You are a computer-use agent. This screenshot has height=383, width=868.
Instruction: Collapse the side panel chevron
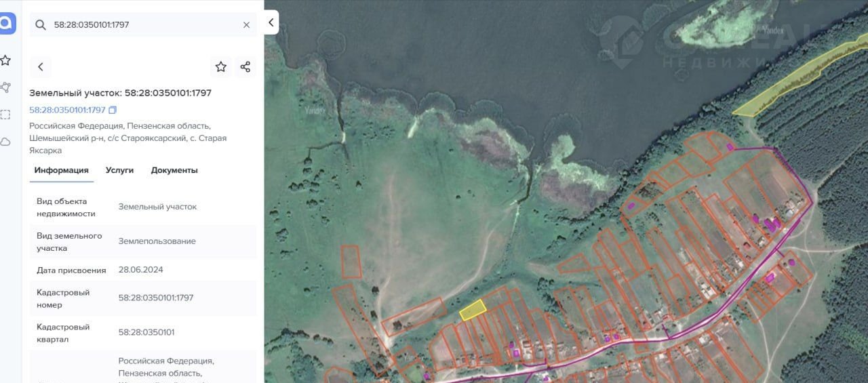(271, 22)
